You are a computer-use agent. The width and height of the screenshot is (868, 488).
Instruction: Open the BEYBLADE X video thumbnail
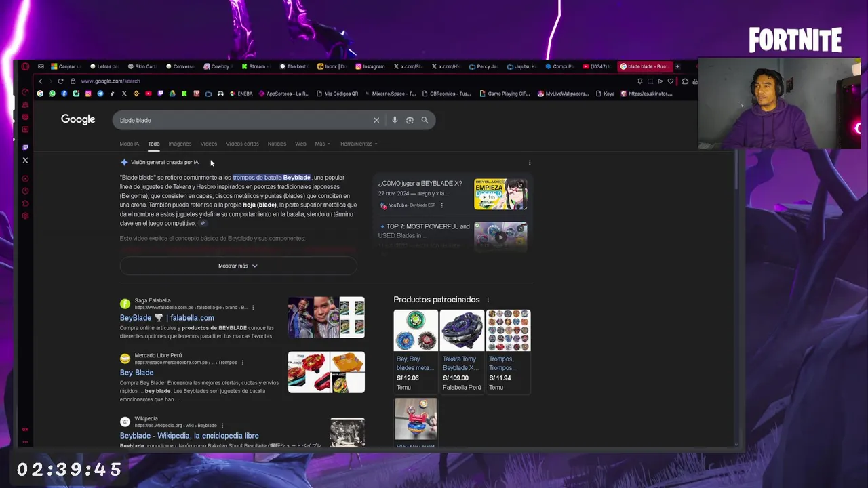click(500, 194)
